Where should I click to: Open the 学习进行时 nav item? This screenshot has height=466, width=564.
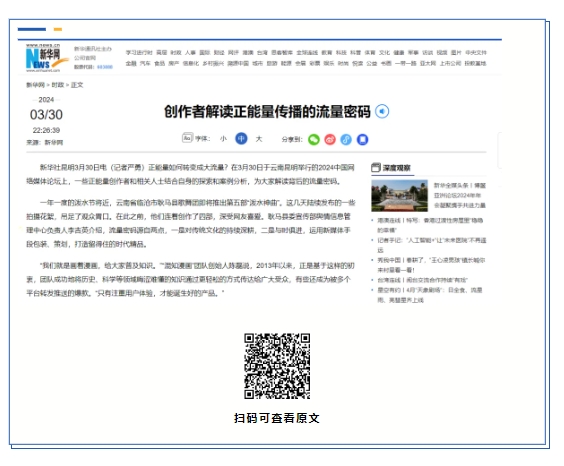click(139, 52)
